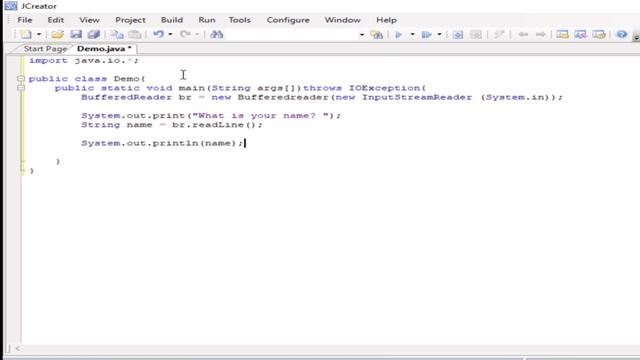
Task: Open the Build menu
Action: pyautogui.click(x=172, y=20)
